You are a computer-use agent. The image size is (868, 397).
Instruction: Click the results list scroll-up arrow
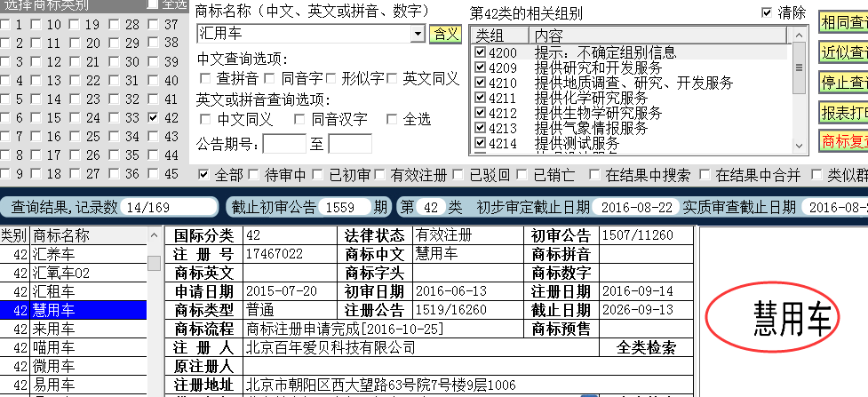155,236
